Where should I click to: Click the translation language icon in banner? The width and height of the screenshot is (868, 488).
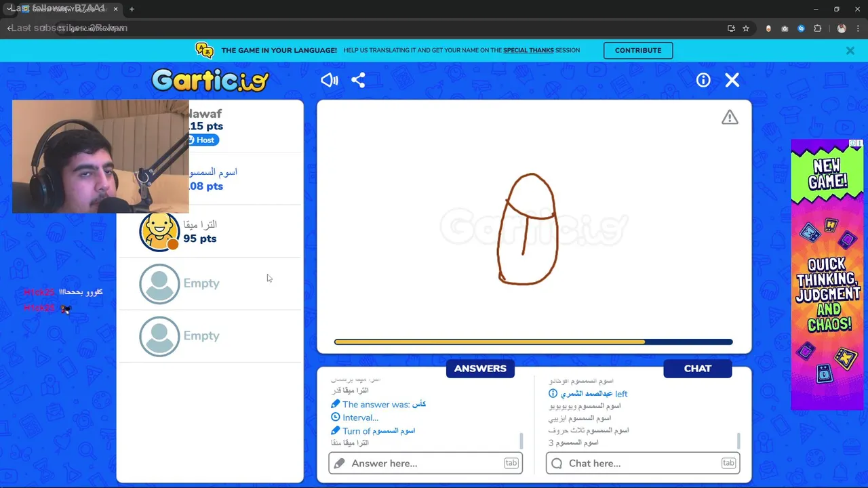pyautogui.click(x=204, y=50)
